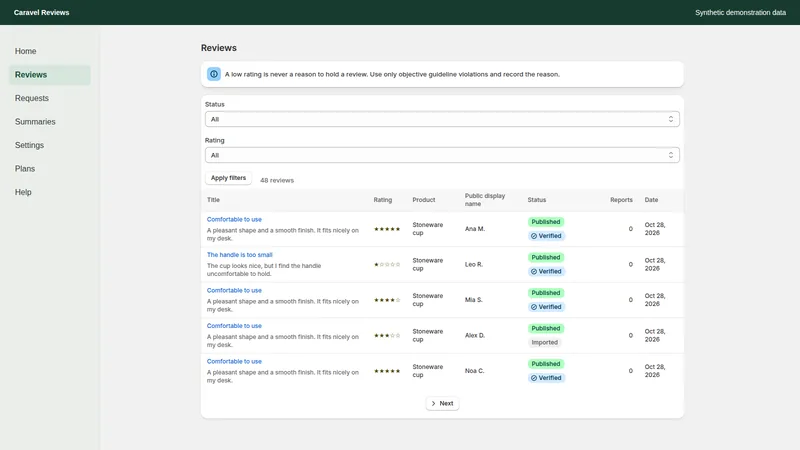800x450 pixels.
Task: Click the name 'Ana M.'
Action: click(x=474, y=229)
